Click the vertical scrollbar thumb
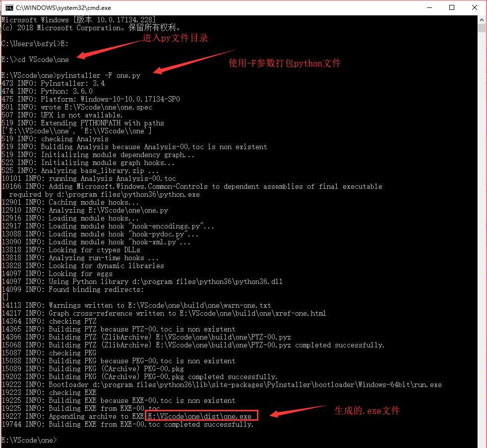The image size is (487, 448). (482, 28)
